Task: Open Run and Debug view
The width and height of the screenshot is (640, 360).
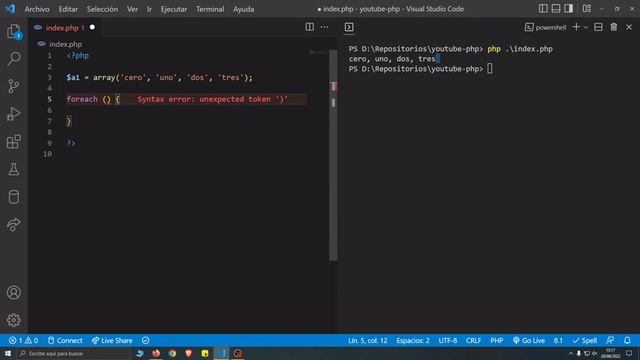Action: [13, 114]
